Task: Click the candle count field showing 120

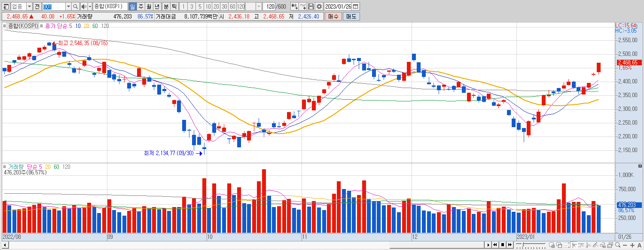Action: coord(270,6)
